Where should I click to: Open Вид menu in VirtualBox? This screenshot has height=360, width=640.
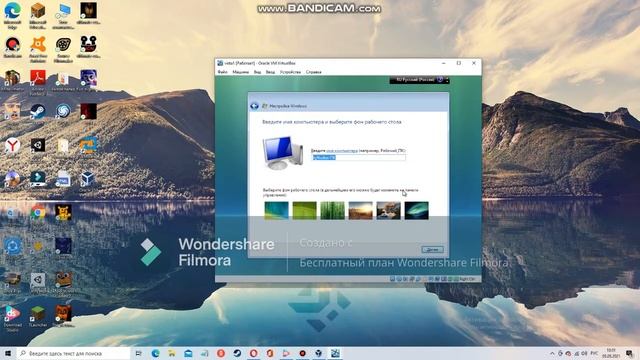(257, 72)
